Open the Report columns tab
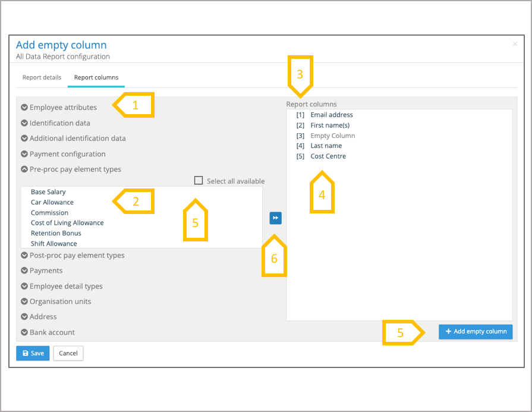The image size is (532, 412). point(96,77)
